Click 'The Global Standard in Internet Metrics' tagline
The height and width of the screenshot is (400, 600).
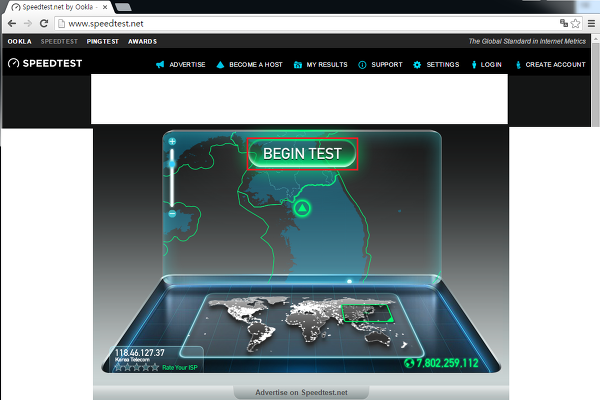pos(527,41)
